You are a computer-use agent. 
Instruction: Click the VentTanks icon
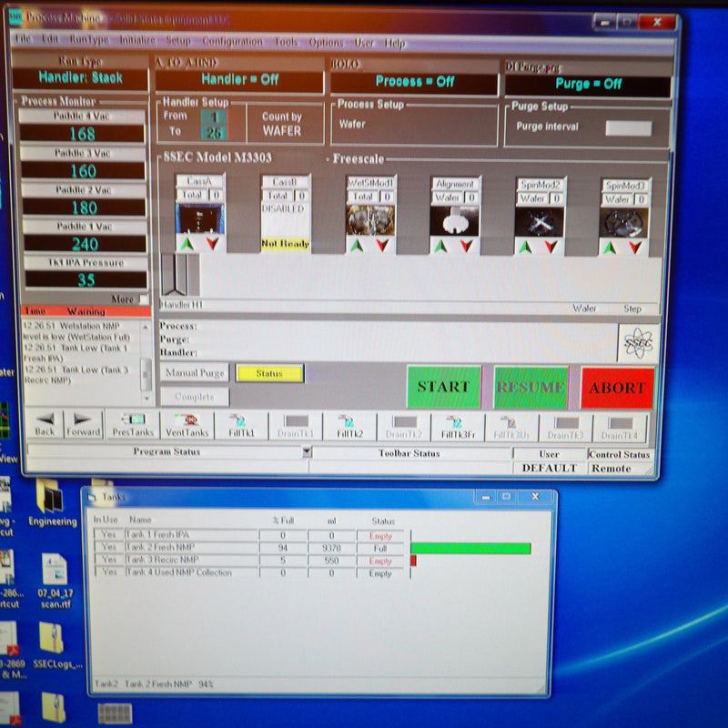187,424
